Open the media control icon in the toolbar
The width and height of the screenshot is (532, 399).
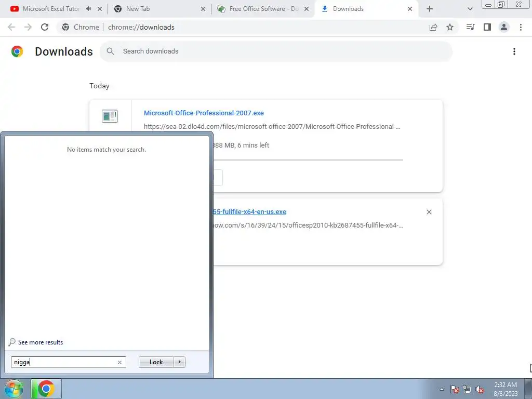pyautogui.click(x=470, y=27)
